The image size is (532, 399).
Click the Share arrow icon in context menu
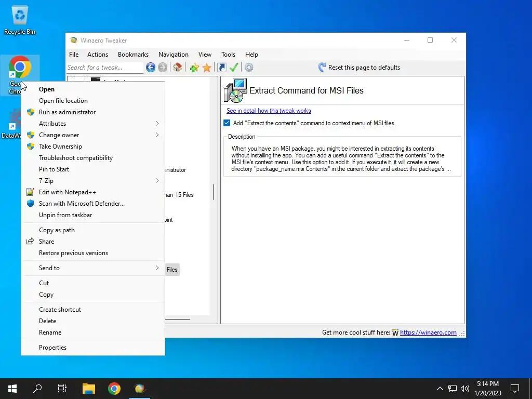(x=30, y=241)
